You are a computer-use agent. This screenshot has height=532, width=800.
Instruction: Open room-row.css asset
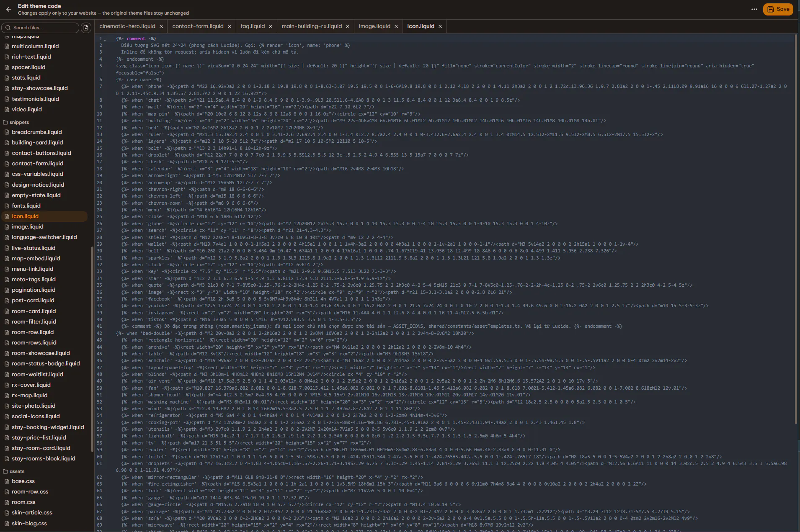30,492
